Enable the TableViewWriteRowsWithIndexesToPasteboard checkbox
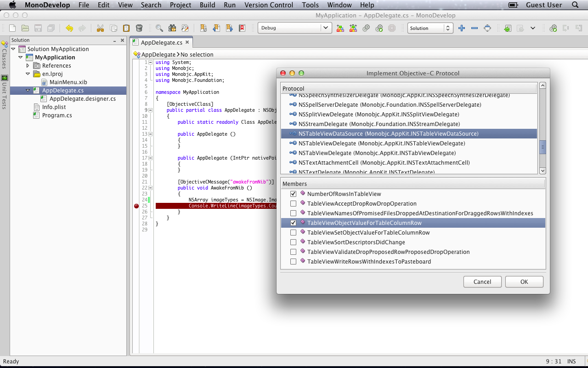This screenshot has width=588, height=368. (293, 262)
